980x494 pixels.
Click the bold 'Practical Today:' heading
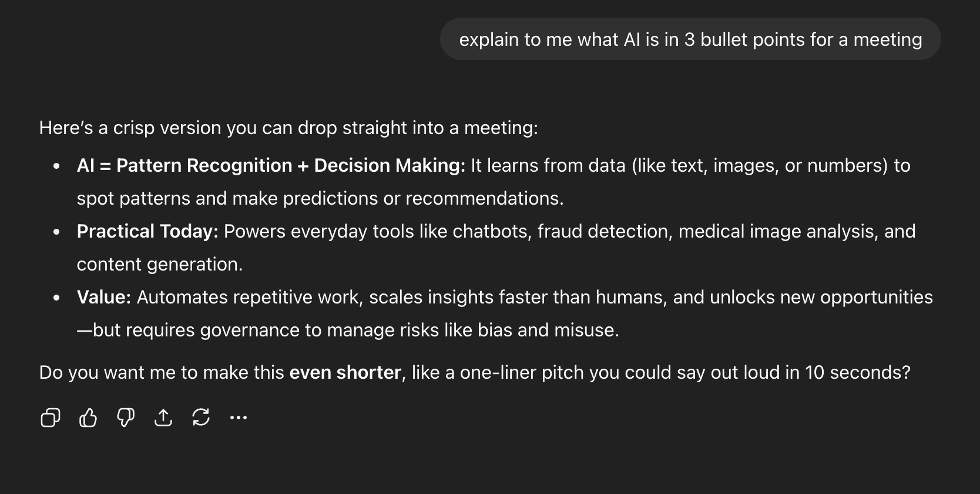[147, 232]
